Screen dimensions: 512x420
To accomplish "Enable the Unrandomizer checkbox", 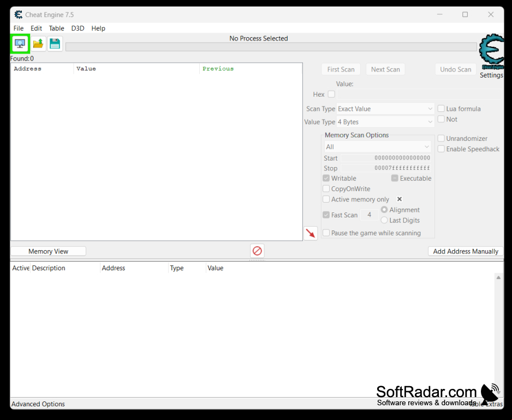I will point(441,138).
